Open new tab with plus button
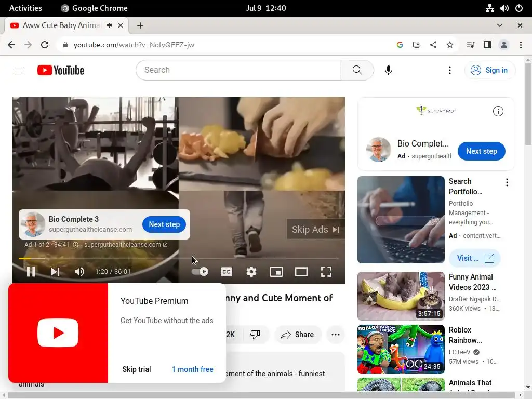Screen dimensions: 532x399 pos(140,25)
